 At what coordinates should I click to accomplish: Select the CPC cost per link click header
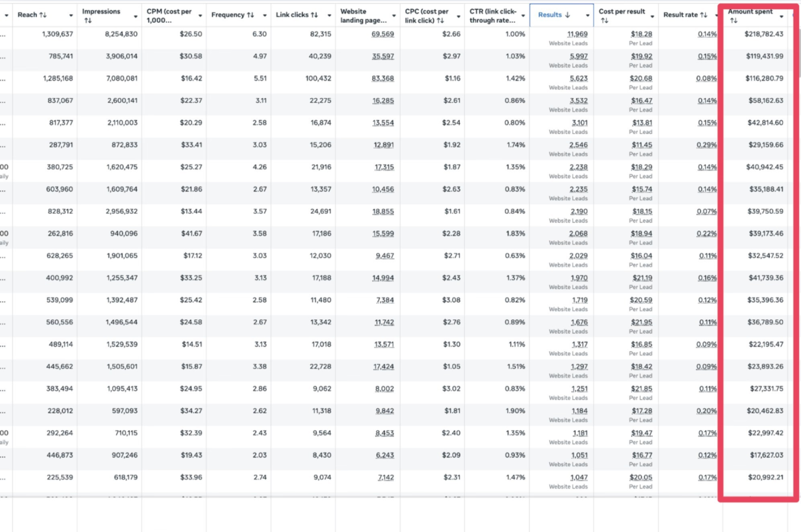427,16
